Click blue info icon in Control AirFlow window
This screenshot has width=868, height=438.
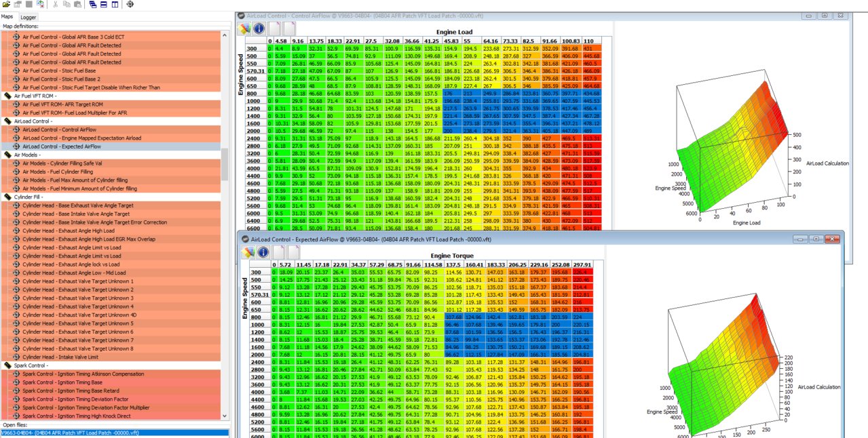click(259, 28)
